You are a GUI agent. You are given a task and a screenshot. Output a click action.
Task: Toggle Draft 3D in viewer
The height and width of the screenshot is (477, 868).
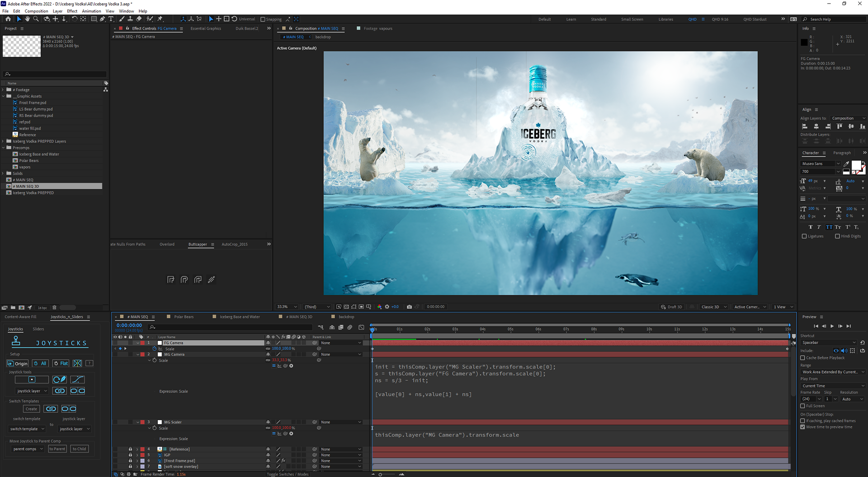click(x=671, y=307)
